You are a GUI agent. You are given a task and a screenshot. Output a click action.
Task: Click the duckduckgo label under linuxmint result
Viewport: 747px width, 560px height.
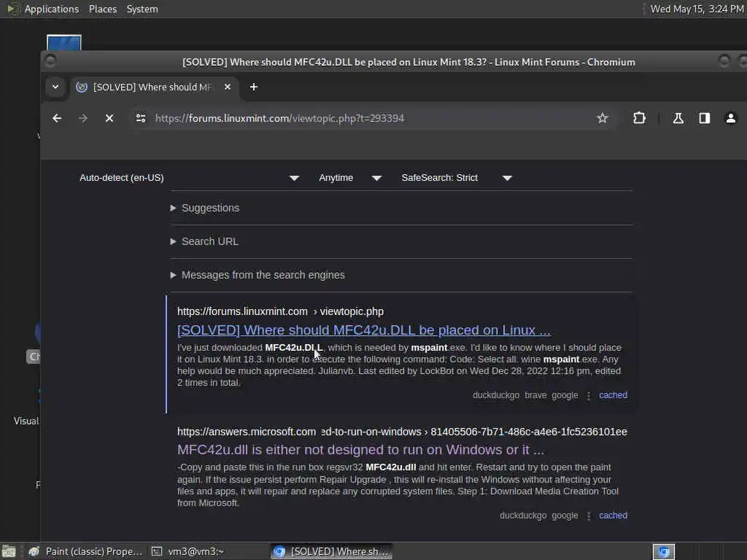[496, 395]
